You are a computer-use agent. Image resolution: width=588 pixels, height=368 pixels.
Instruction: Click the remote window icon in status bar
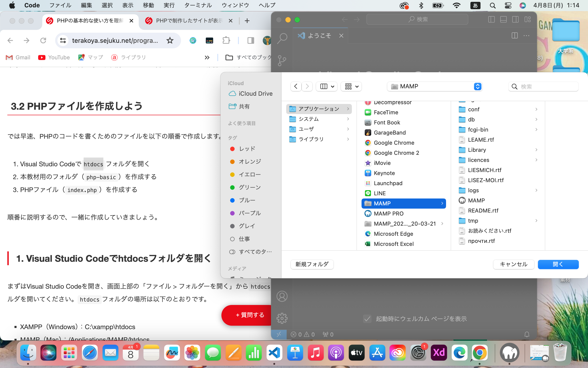tap(279, 334)
